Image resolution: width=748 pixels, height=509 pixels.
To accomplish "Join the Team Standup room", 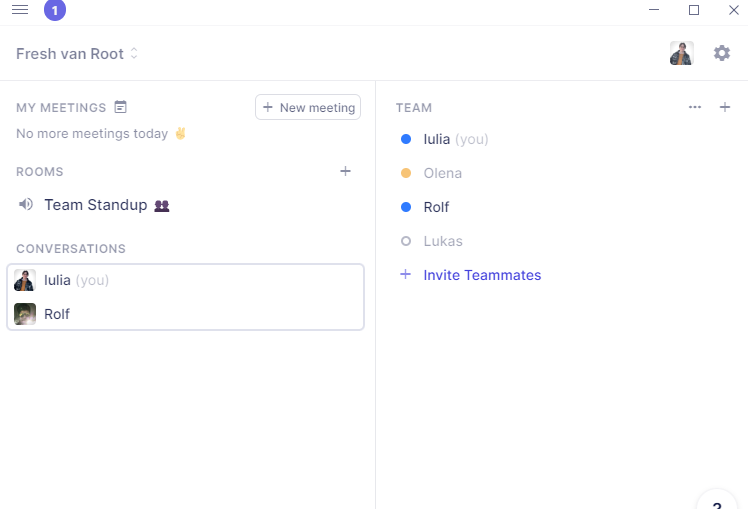I will tap(96, 205).
